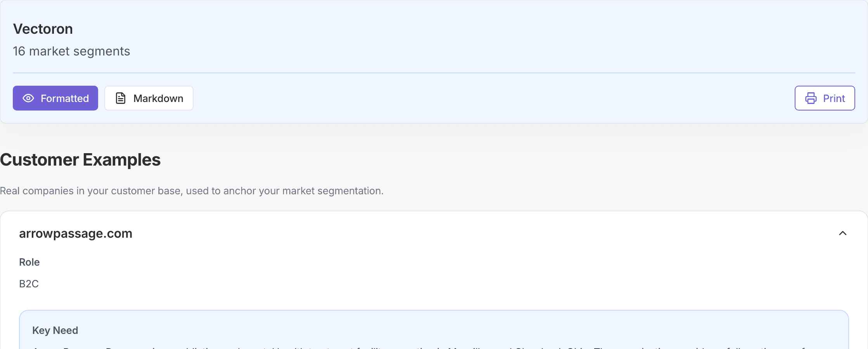Viewport: 868px width, 349px height.
Task: Click the document icon on the Markdown button
Action: pyautogui.click(x=120, y=98)
